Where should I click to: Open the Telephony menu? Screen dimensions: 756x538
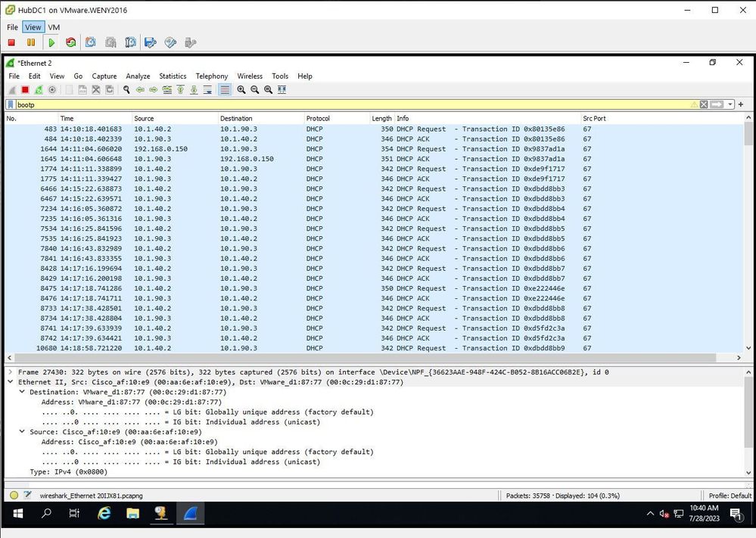(x=212, y=76)
